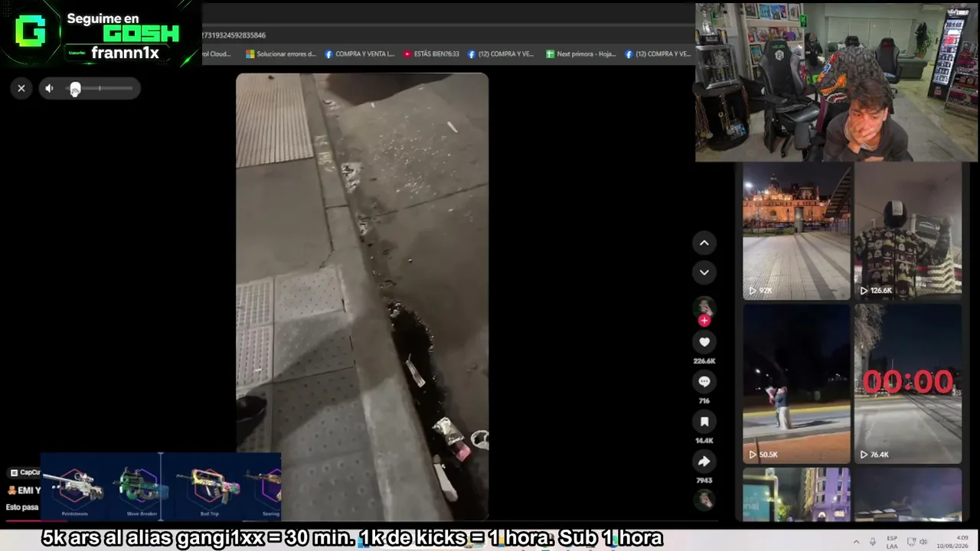Image resolution: width=980 pixels, height=551 pixels.
Task: Click the main TikTok video player
Action: tap(362, 297)
